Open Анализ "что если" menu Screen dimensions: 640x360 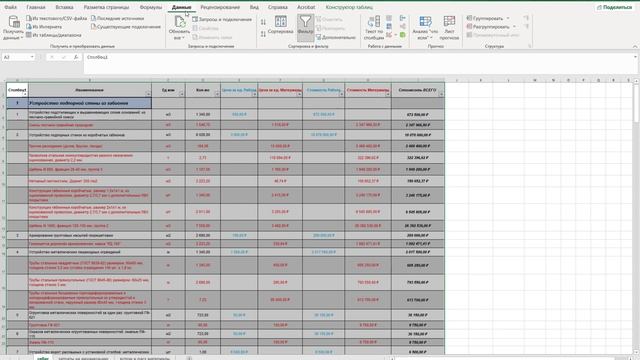tap(425, 28)
